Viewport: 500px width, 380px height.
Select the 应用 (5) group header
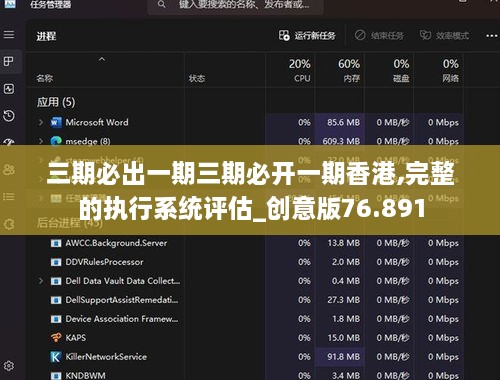pyautogui.click(x=56, y=102)
